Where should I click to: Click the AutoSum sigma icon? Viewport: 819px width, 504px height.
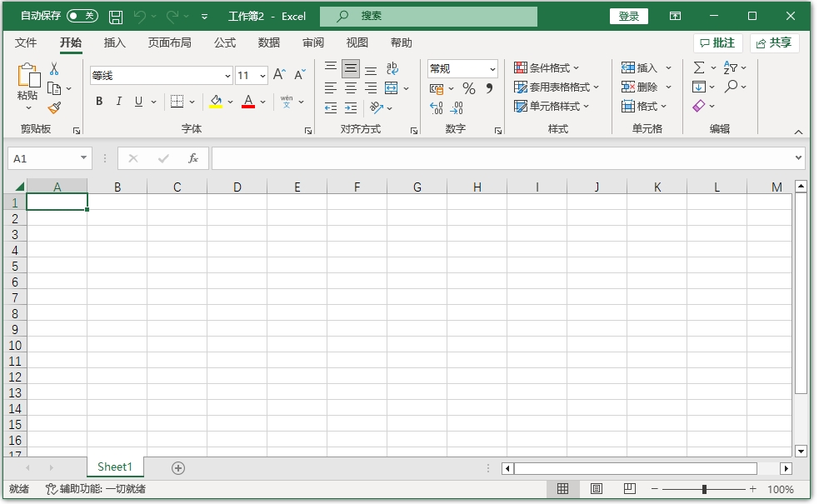click(698, 67)
